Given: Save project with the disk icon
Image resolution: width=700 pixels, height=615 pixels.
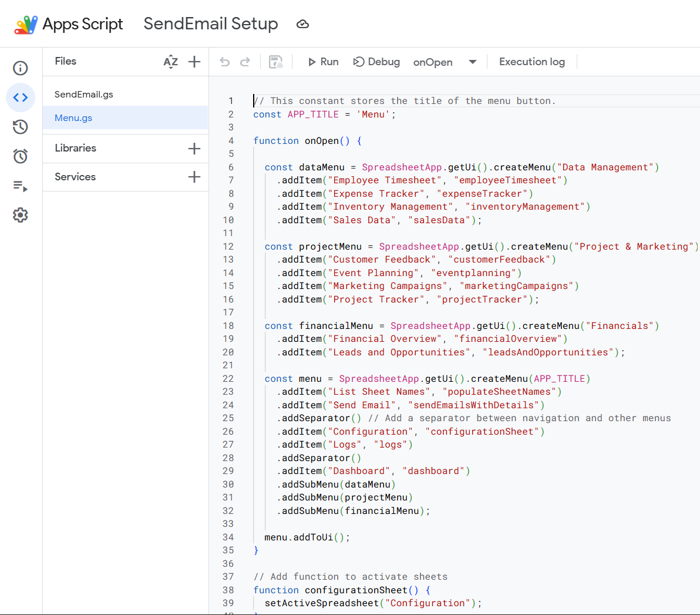Looking at the screenshot, I should point(276,62).
